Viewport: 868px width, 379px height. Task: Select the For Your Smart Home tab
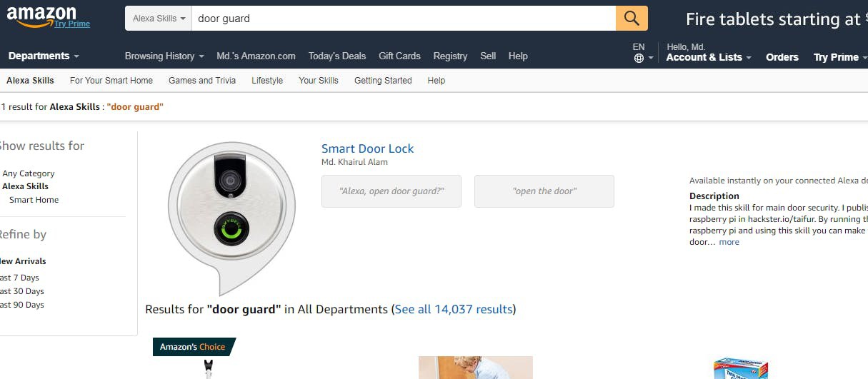click(x=111, y=81)
